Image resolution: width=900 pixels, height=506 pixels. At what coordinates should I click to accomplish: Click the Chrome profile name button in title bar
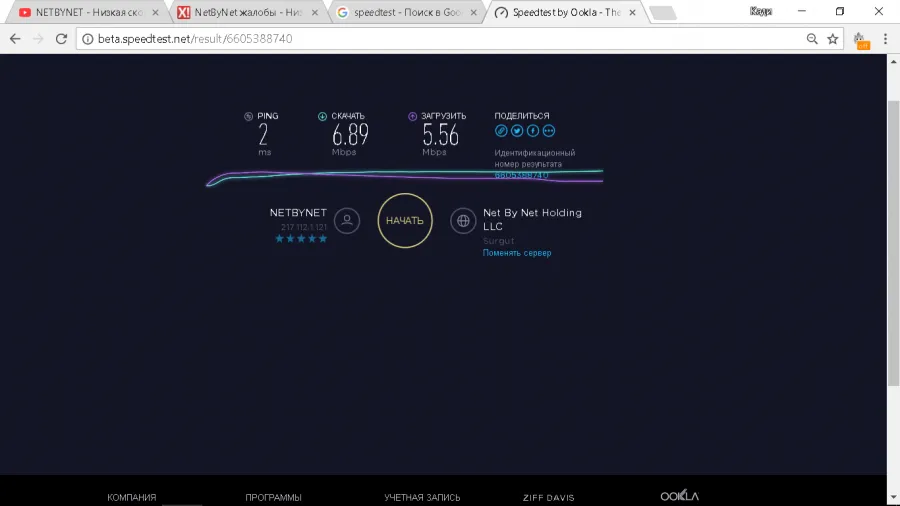[x=761, y=11]
